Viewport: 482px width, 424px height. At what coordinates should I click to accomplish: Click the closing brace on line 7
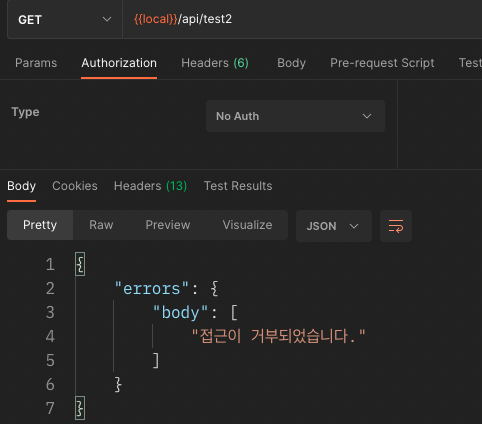[80, 408]
